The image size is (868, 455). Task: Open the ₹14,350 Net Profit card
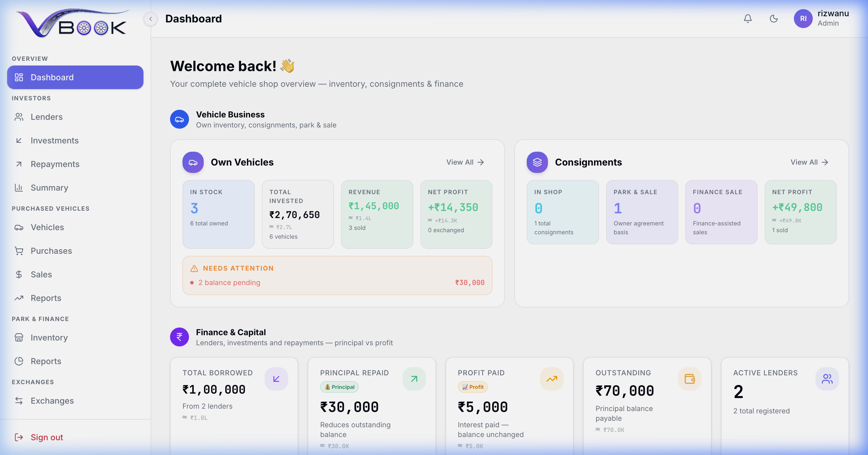[x=456, y=214]
